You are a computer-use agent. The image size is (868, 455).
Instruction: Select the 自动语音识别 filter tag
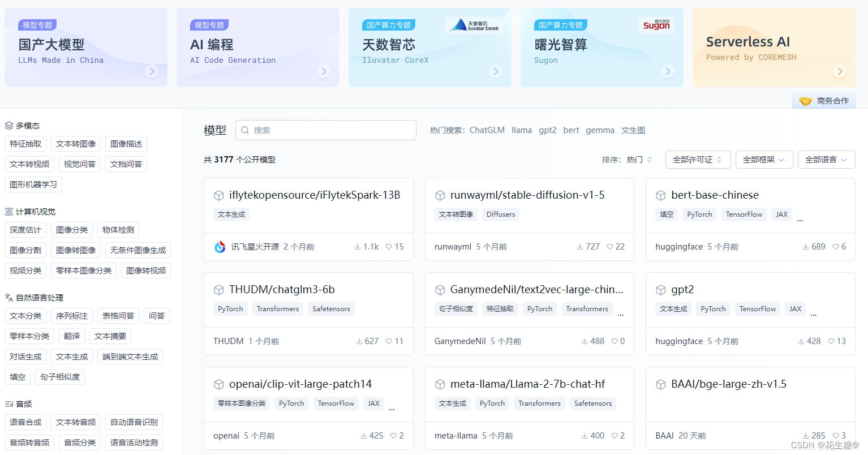(134, 422)
